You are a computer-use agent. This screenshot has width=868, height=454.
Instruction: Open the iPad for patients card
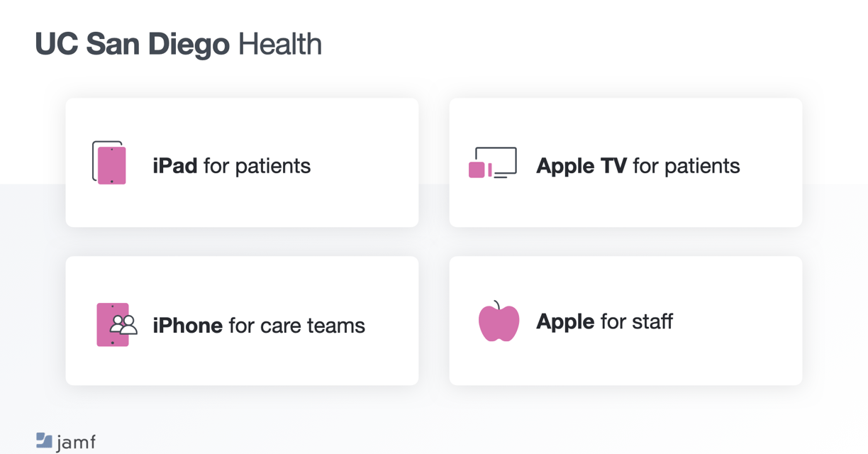tap(242, 162)
